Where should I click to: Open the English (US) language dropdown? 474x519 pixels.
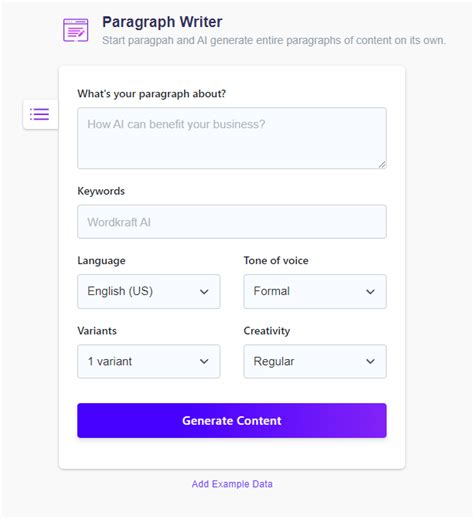pos(149,291)
